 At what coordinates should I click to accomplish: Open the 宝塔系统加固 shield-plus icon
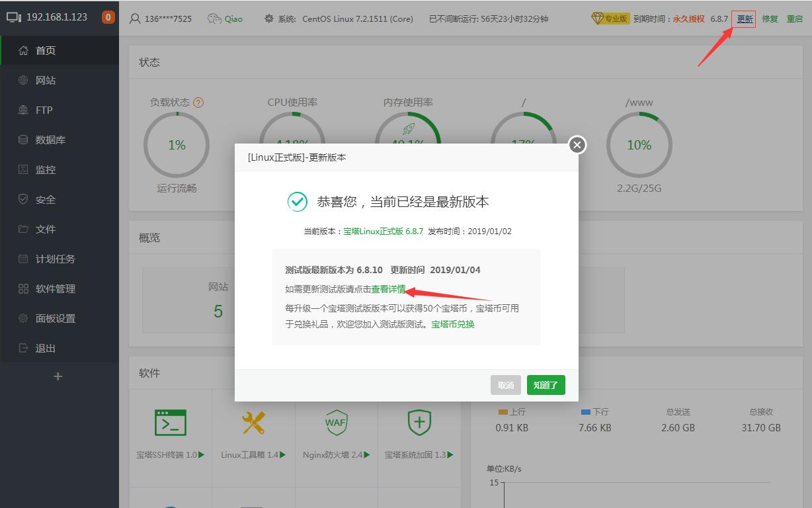click(x=419, y=422)
